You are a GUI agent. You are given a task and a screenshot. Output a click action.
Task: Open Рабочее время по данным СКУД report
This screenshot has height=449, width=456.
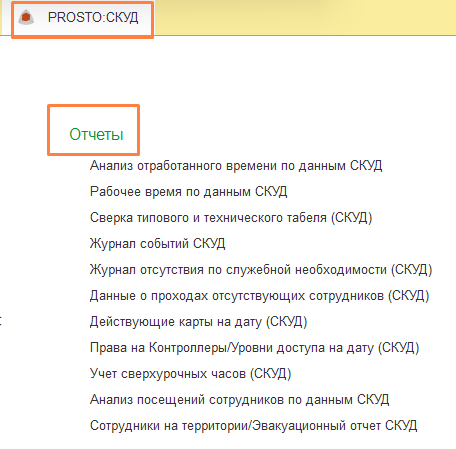[x=189, y=192]
